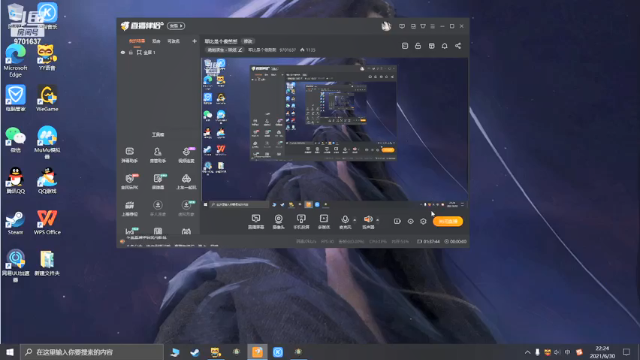This screenshot has height=360, width=640.
Task: Edit the stream category pill
Action: (224, 50)
